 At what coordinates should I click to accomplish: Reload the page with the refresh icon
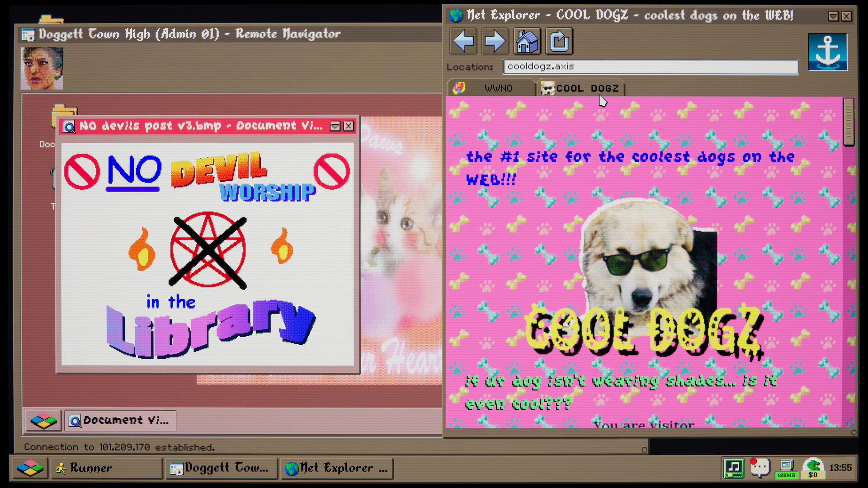tap(559, 42)
